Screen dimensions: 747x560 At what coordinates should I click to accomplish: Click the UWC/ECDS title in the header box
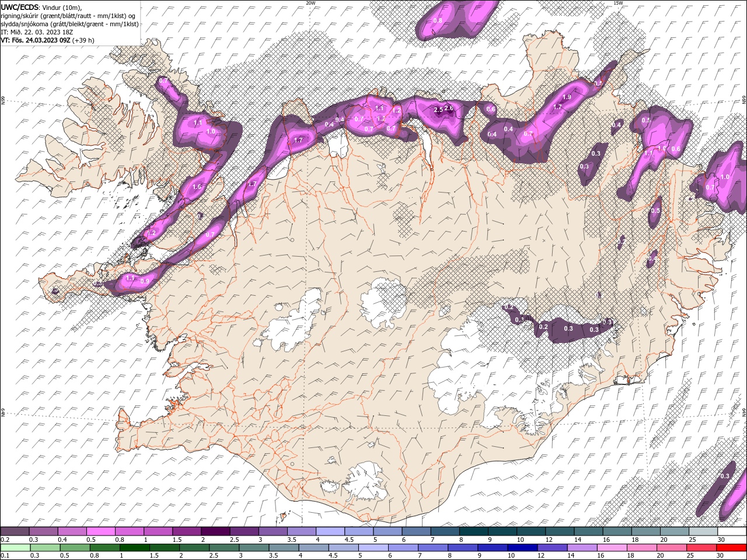[20, 6]
